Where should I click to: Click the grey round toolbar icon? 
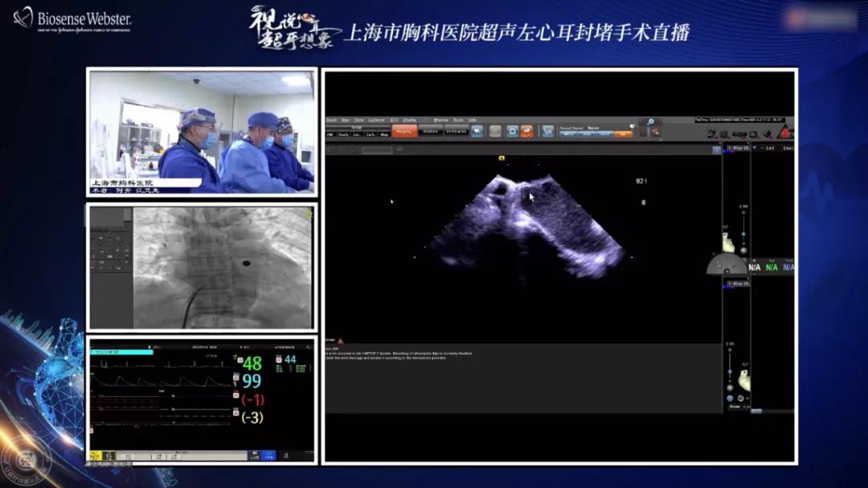(x=494, y=130)
